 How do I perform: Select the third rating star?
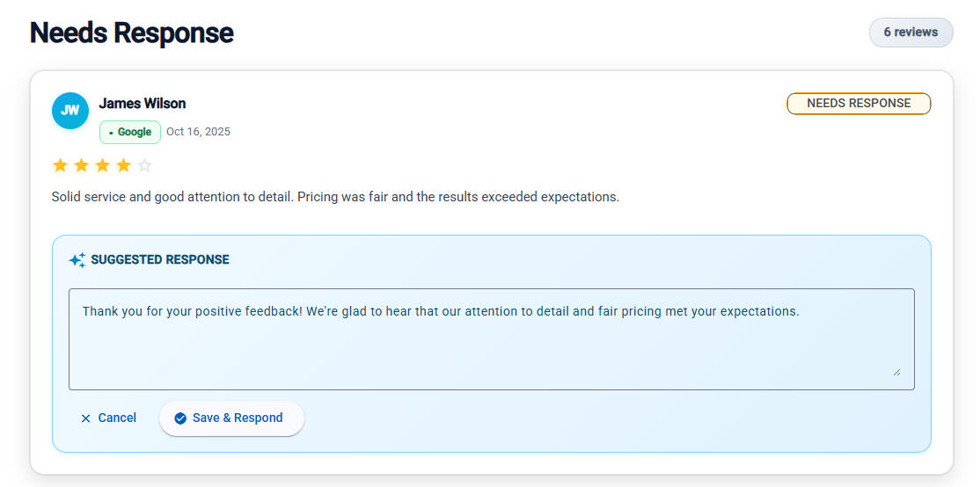tap(102, 165)
